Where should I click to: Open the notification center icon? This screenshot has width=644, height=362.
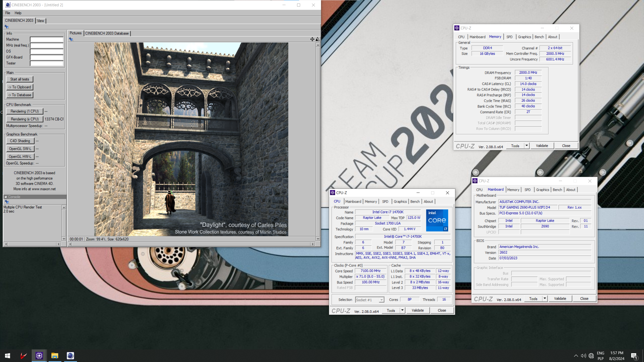[x=634, y=356]
